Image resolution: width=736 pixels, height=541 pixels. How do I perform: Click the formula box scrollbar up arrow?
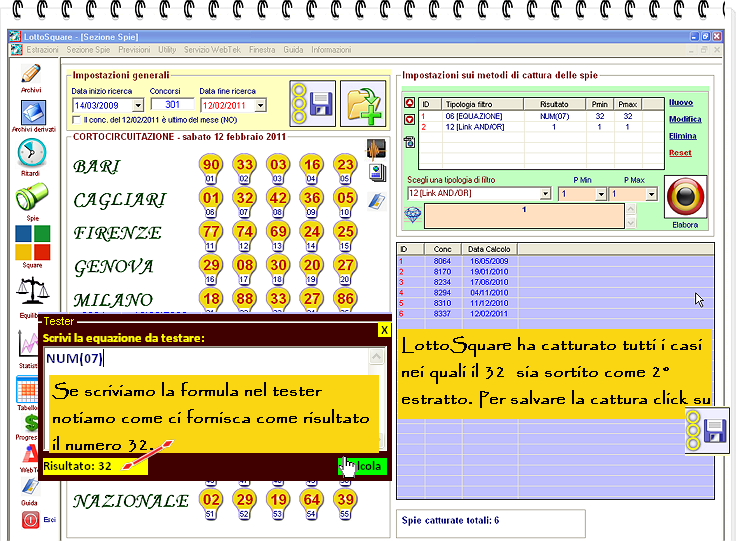tap(631, 208)
